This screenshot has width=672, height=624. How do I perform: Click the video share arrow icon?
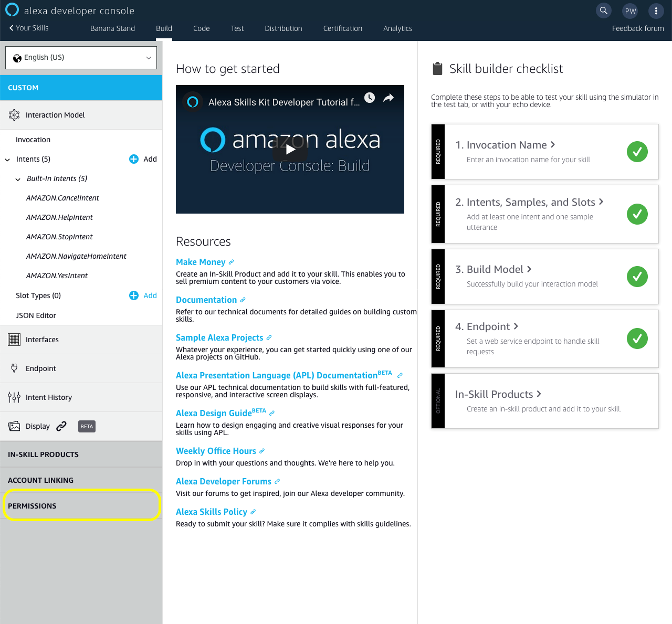[388, 98]
